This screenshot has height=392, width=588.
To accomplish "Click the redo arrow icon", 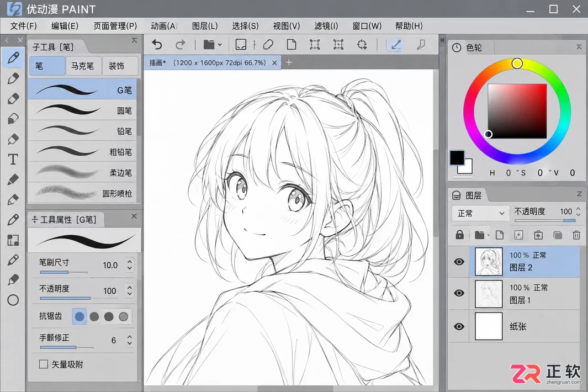I will click(x=181, y=45).
